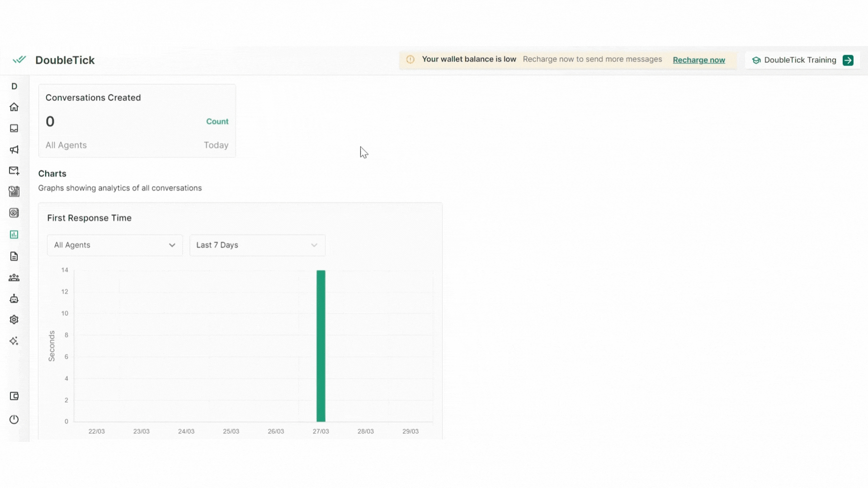Click the Count label on Conversations card
The width and height of the screenshot is (868, 488).
click(x=217, y=122)
